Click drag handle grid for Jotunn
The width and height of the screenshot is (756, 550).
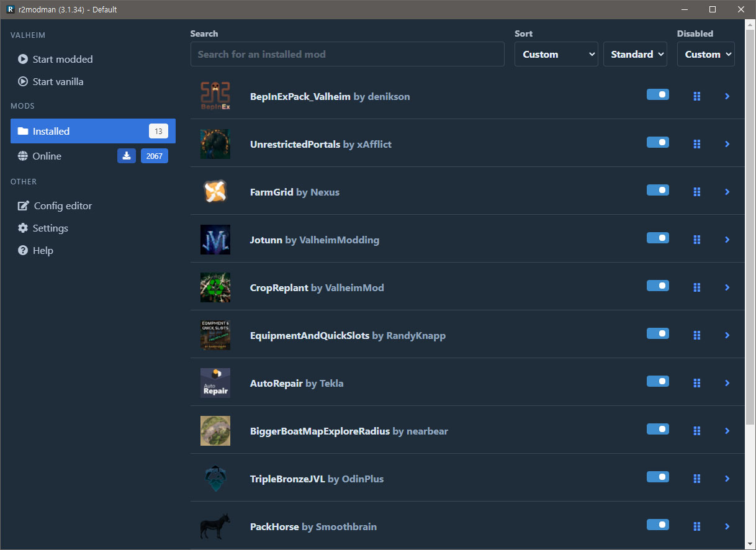coord(697,240)
